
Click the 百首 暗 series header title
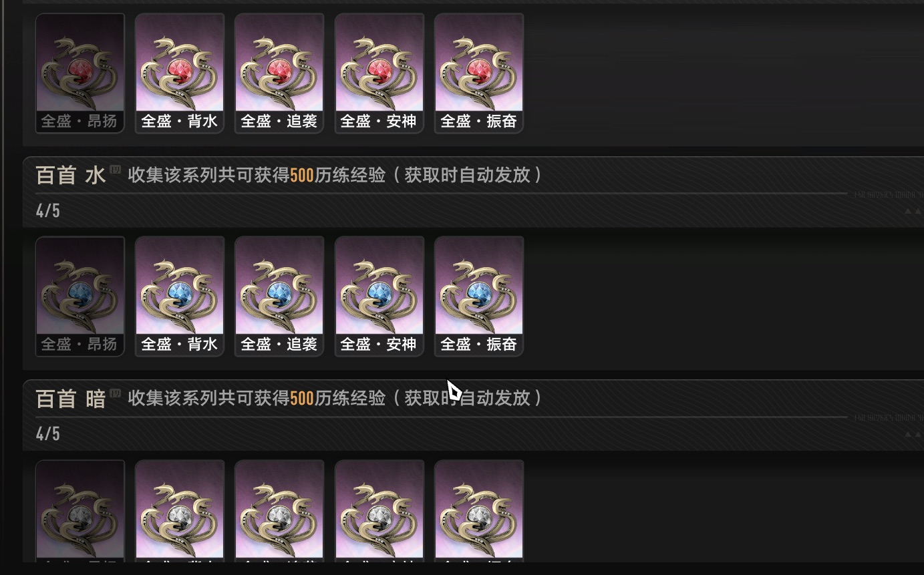coord(71,399)
